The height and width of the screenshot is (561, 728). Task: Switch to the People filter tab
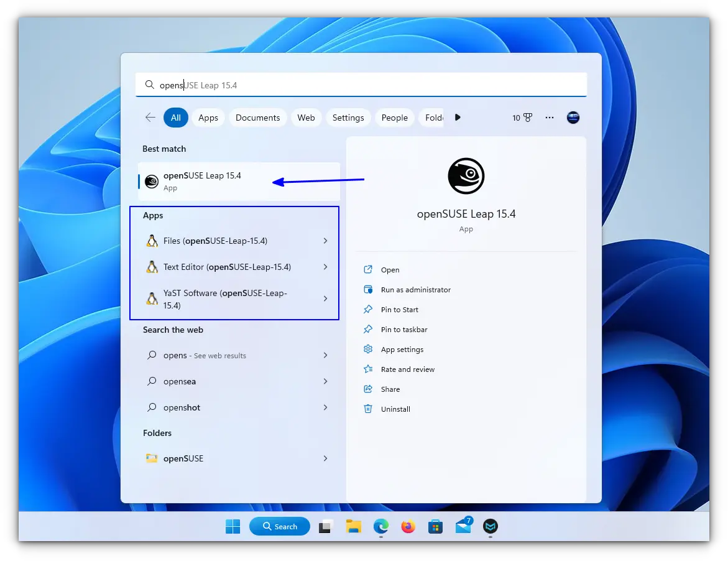(x=395, y=118)
